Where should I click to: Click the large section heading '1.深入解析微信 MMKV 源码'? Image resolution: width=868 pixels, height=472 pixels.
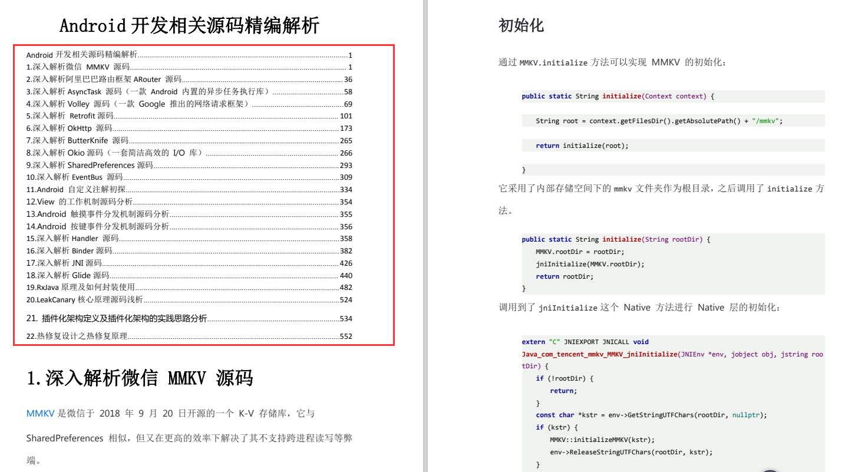[x=140, y=378]
